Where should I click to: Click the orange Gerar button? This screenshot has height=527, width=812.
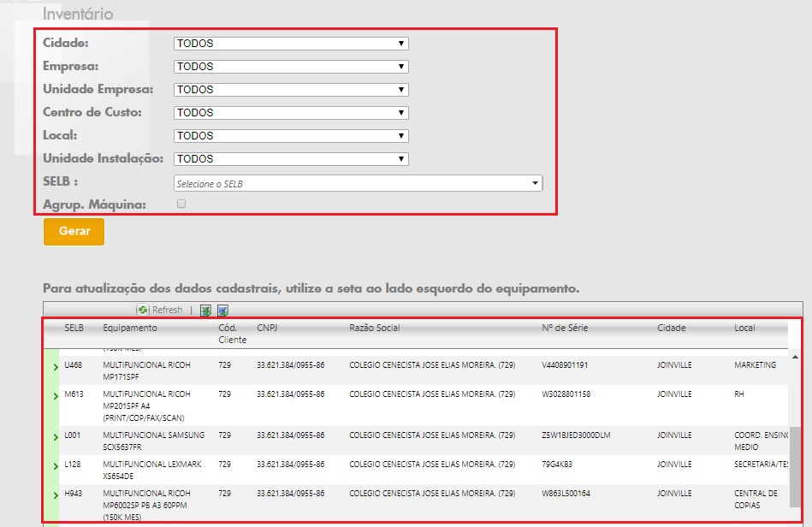point(74,231)
